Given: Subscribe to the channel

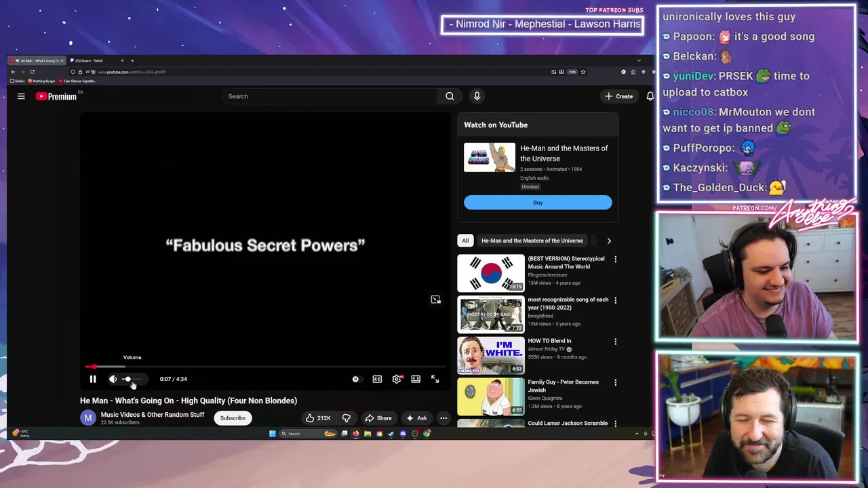Looking at the screenshot, I should 233,418.
